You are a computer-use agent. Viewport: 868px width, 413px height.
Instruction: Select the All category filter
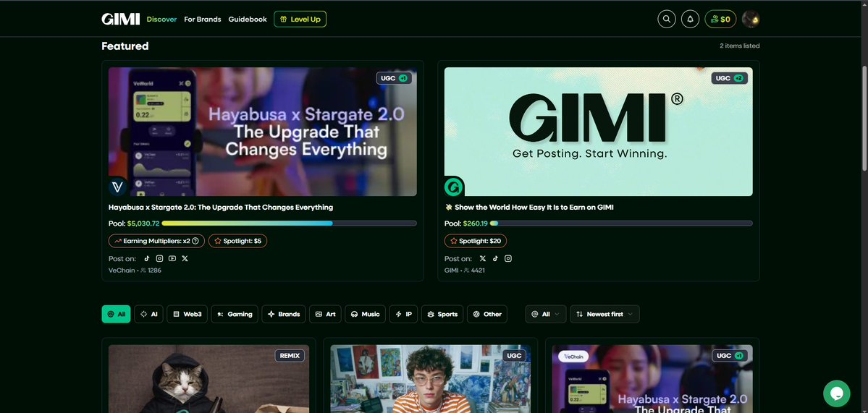point(117,314)
